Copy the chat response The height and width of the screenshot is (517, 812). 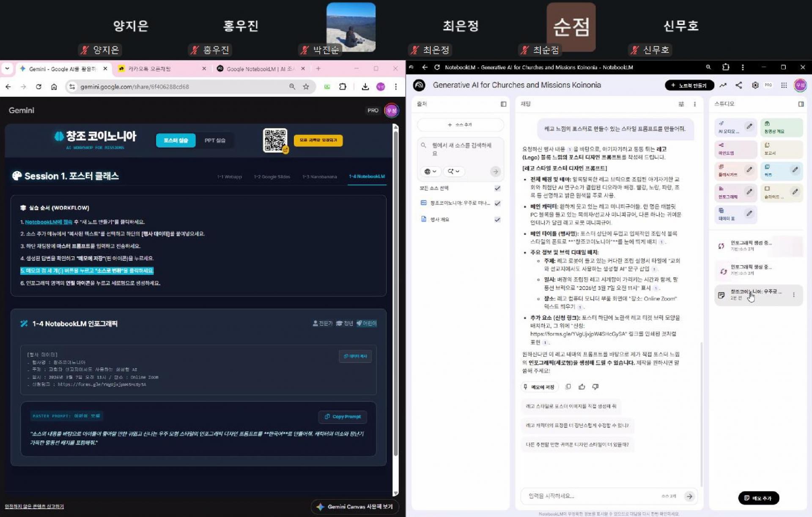pyautogui.click(x=568, y=387)
